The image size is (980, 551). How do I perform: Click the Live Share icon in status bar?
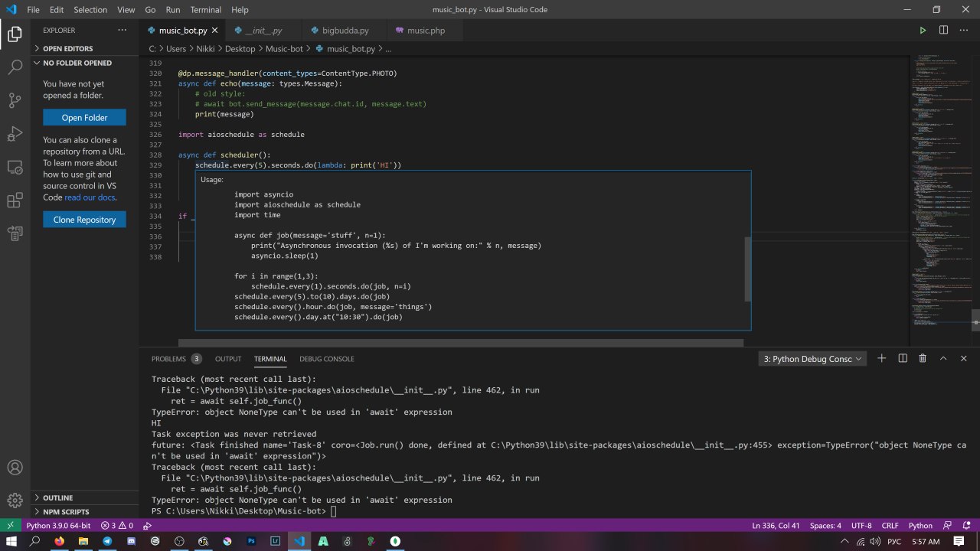click(147, 526)
